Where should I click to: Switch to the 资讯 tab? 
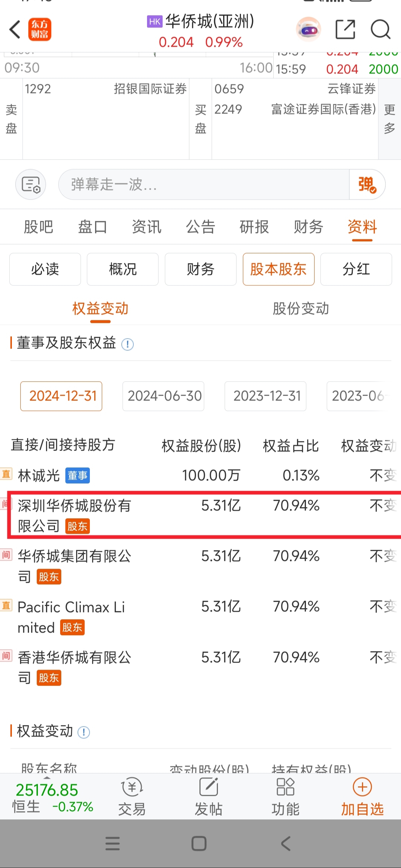tap(147, 227)
